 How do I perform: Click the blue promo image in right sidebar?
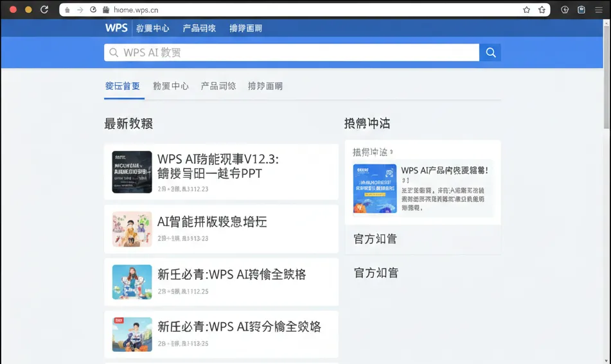[x=375, y=189]
